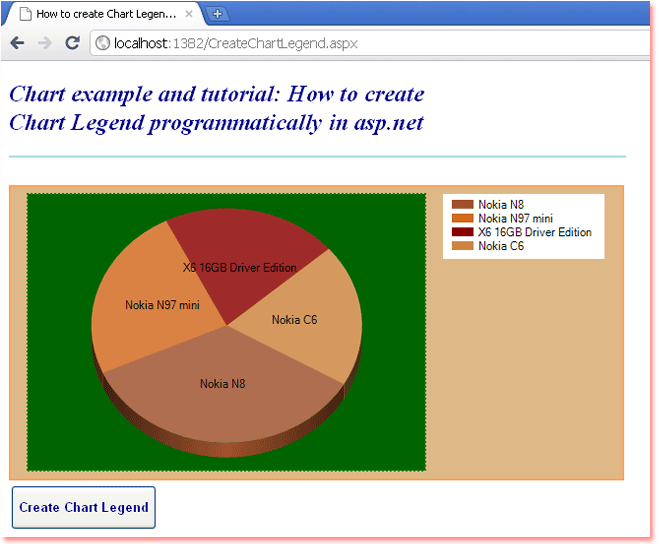Screen dimensions: 659x544
Task: Click the Nokia N97 mini pie slice label
Action: 162,305
